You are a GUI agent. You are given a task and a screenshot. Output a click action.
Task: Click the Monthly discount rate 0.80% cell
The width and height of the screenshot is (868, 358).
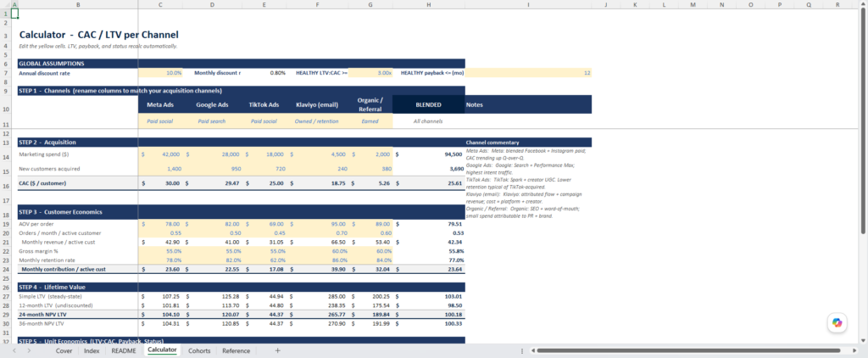coord(264,73)
